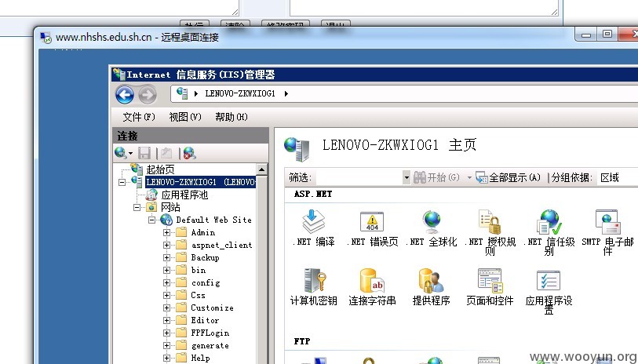This screenshot has width=638, height=364.
Task: Open the 筛选 filter dropdown arrow
Action: click(x=406, y=177)
